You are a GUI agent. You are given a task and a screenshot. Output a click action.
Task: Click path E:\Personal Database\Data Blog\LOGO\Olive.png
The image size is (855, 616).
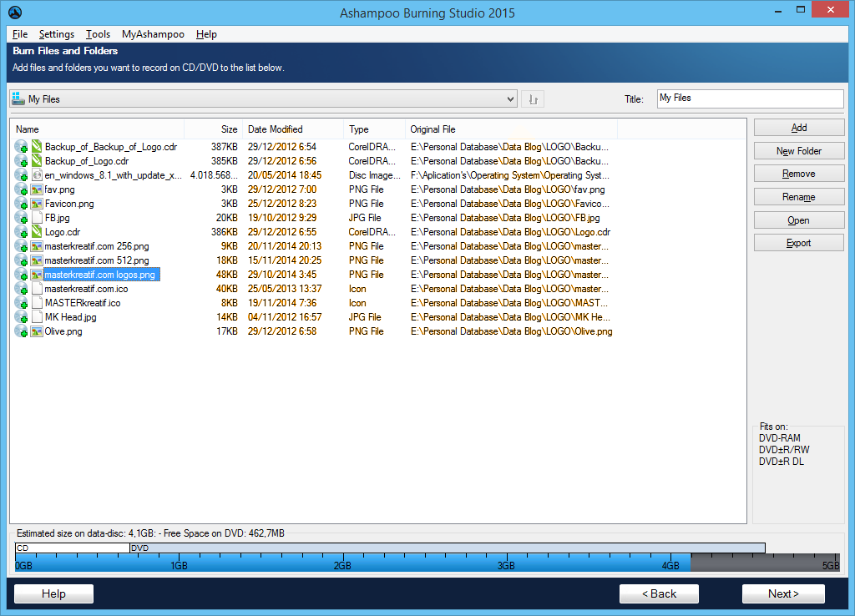512,331
